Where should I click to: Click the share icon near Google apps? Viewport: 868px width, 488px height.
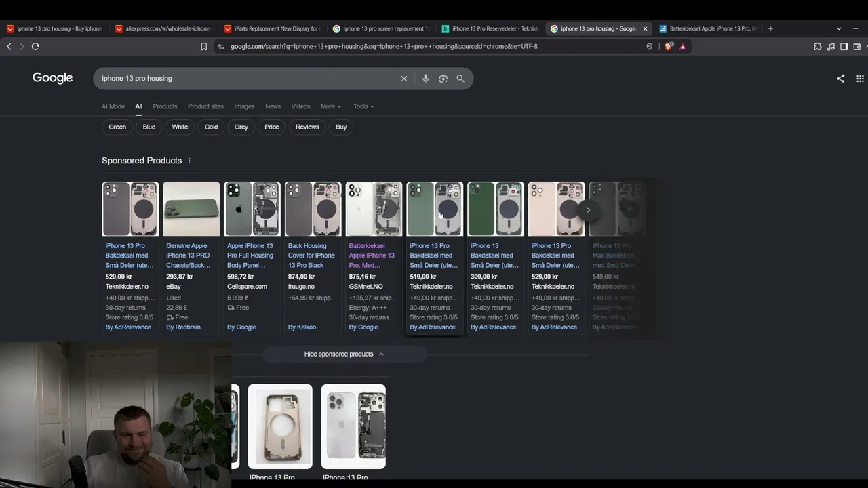(x=840, y=79)
